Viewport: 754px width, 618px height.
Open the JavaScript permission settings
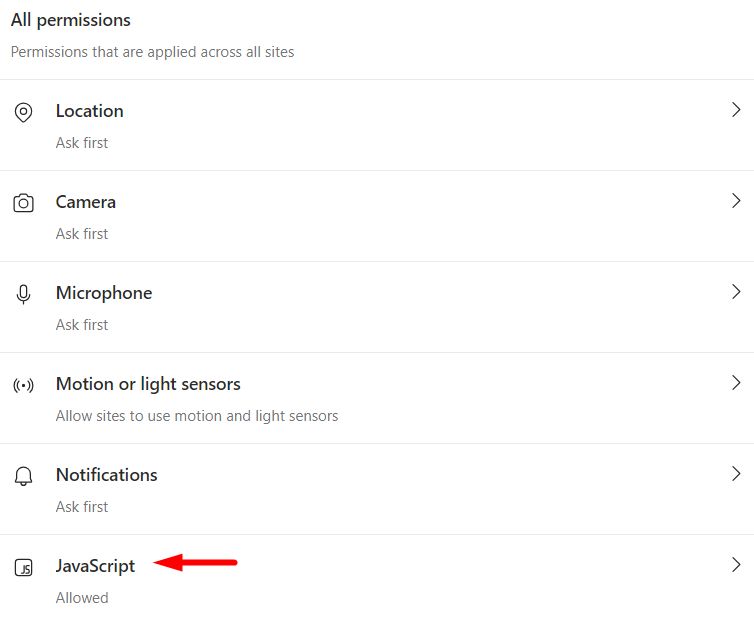[x=377, y=576]
